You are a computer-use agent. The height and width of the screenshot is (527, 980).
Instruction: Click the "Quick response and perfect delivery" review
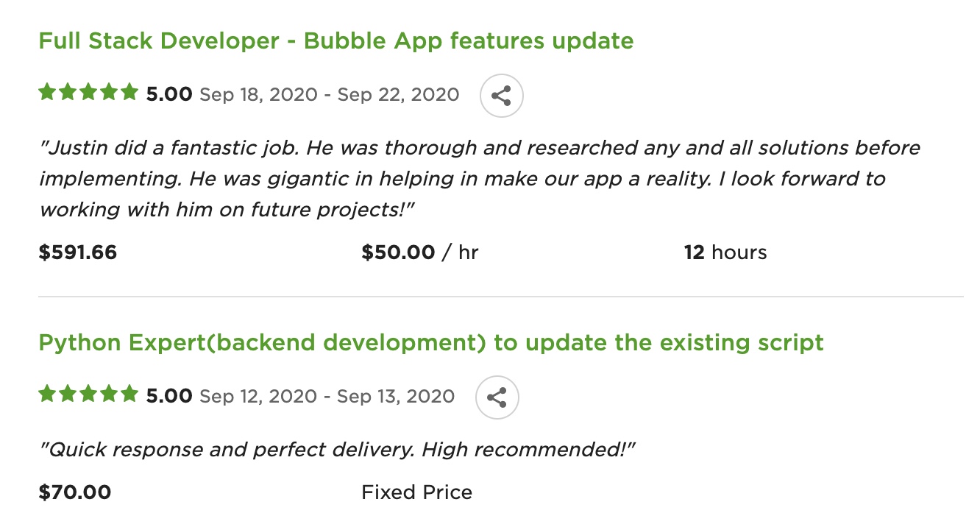point(336,449)
